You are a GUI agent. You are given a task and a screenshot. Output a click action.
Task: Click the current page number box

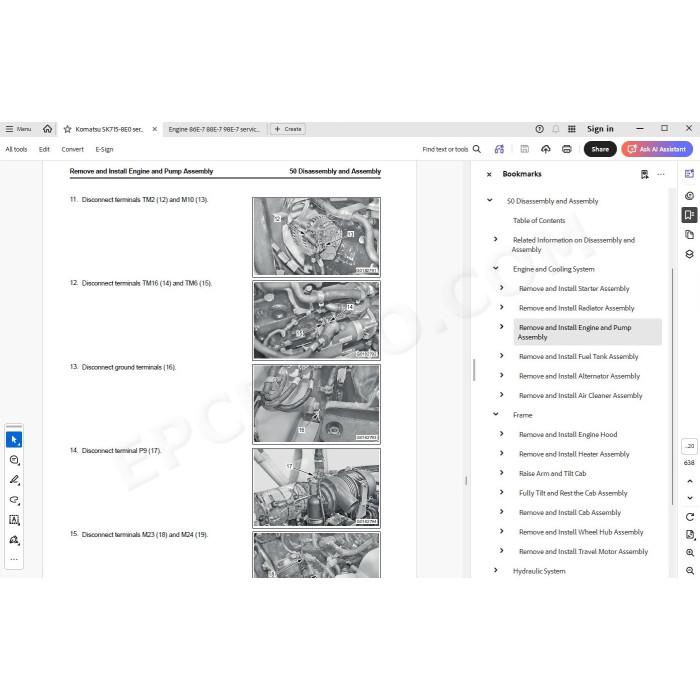coord(689,446)
